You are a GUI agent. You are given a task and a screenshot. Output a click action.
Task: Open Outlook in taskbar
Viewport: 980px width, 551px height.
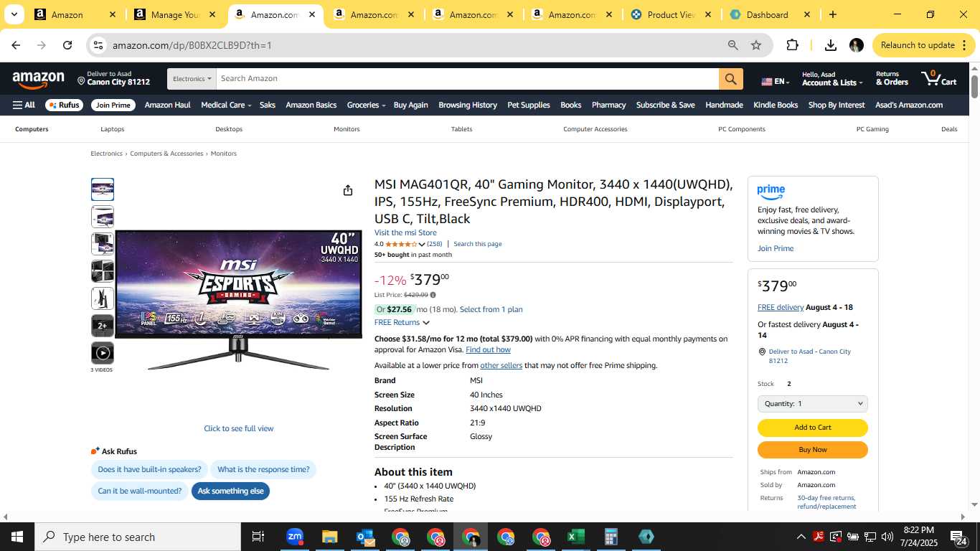tap(365, 537)
